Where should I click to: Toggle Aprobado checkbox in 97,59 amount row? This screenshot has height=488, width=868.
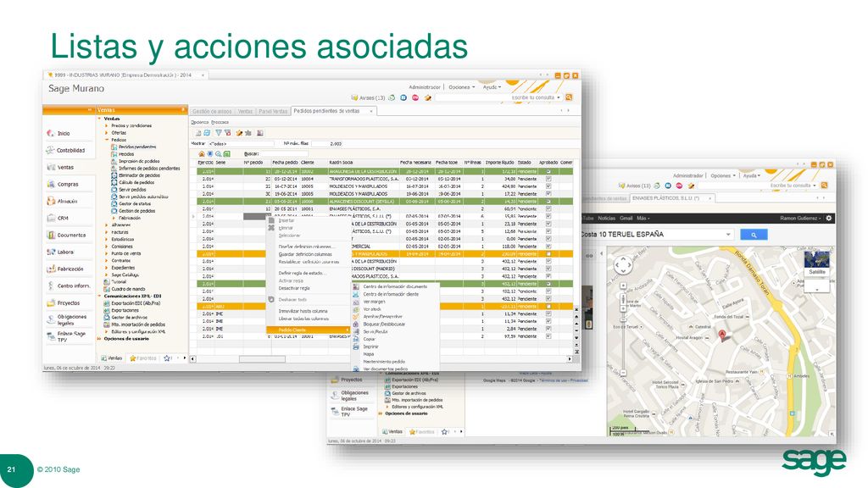pyautogui.click(x=548, y=335)
